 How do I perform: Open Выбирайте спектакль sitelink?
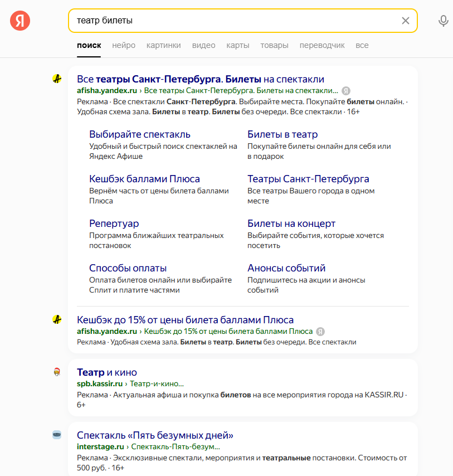[x=140, y=134]
